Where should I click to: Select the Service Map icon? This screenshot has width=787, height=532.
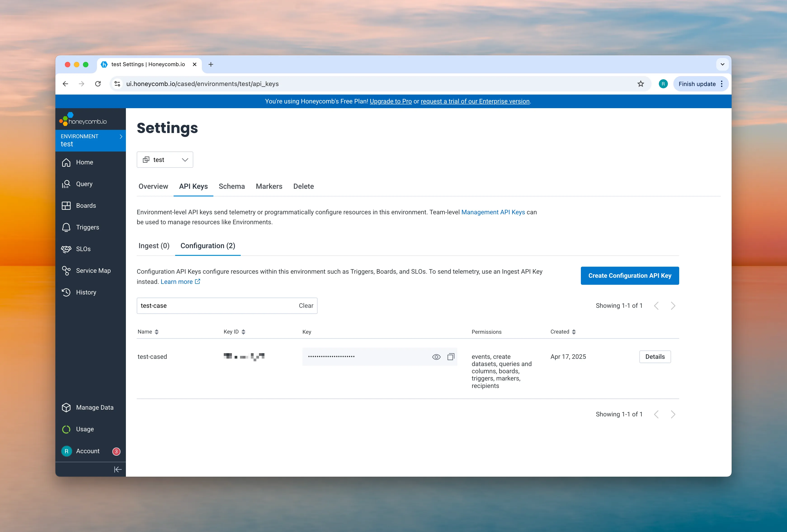tap(66, 270)
